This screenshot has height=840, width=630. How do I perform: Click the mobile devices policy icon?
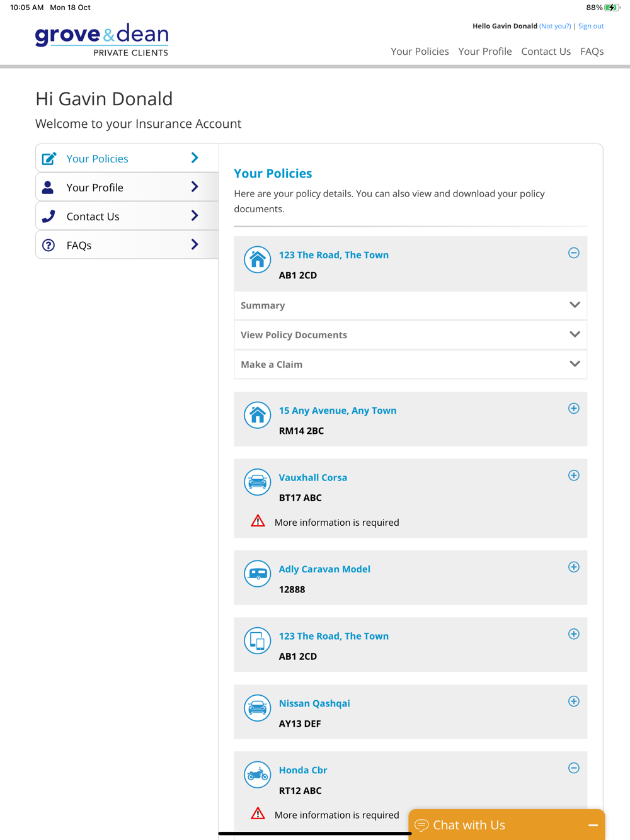click(x=257, y=641)
